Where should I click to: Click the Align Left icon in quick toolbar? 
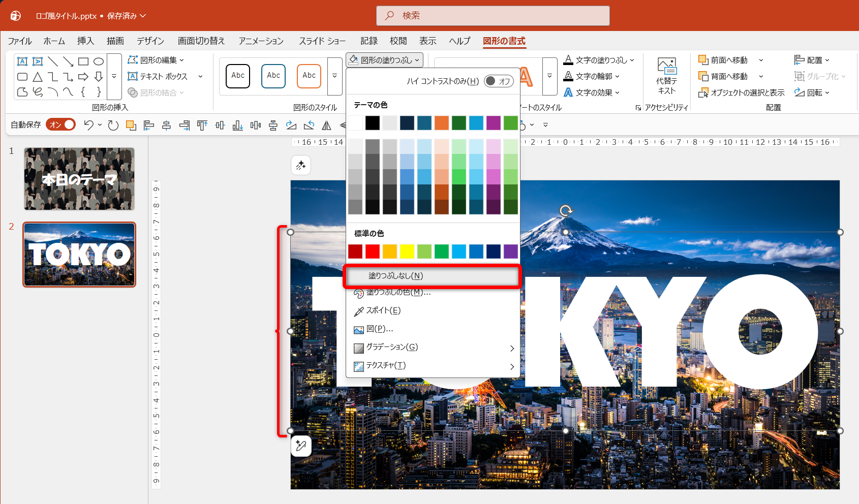tap(149, 125)
